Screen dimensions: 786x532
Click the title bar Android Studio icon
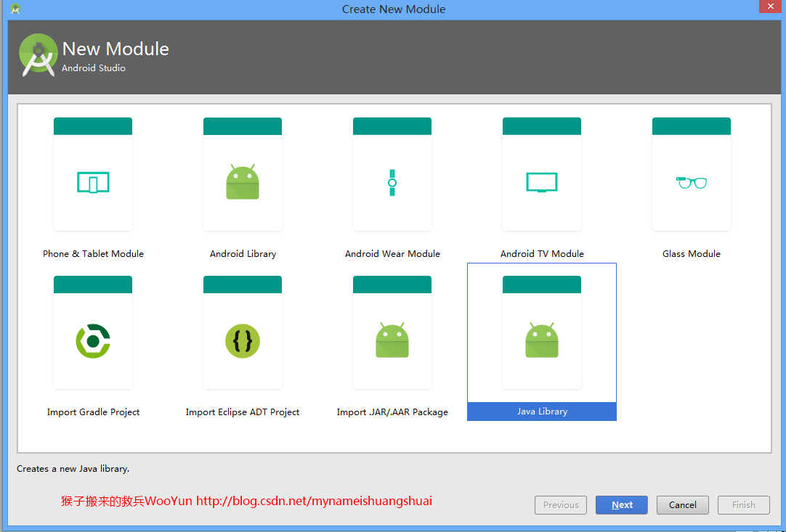(15, 9)
